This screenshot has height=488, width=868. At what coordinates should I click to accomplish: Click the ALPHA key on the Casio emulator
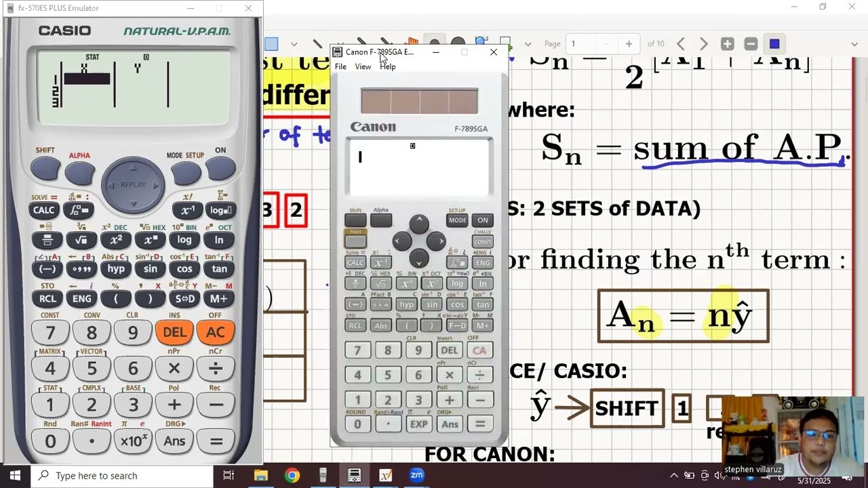[79, 173]
